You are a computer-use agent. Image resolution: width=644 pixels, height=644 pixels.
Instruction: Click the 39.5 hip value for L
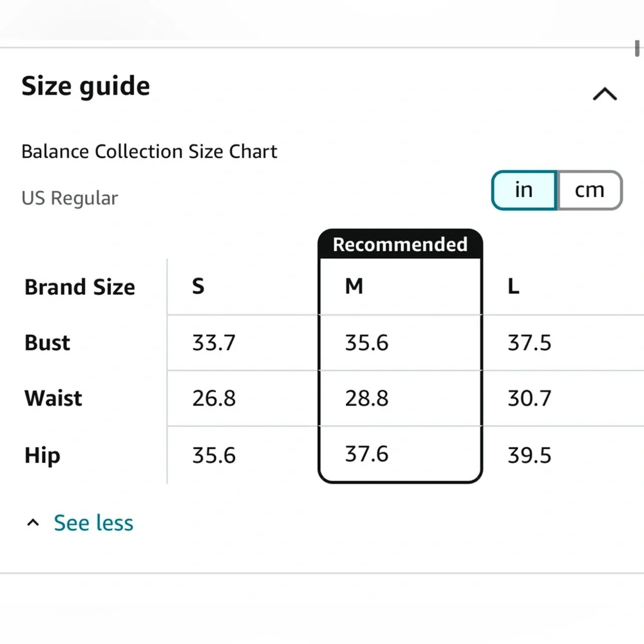[529, 455]
